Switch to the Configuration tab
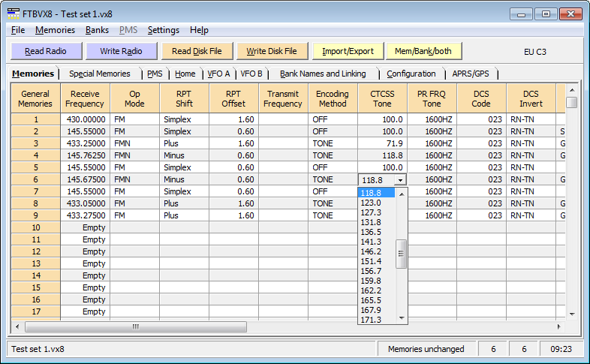The height and width of the screenshot is (364, 590). point(411,74)
